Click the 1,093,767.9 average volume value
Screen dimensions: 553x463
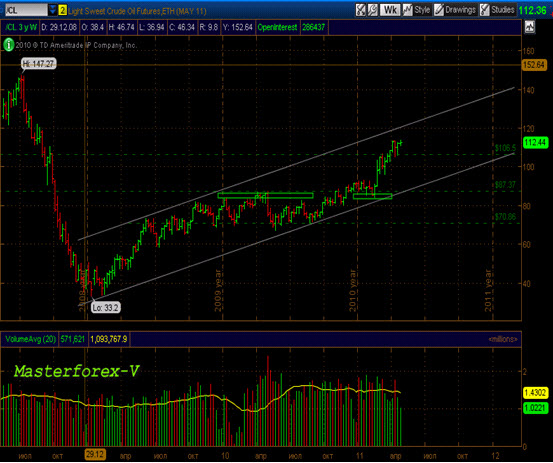pos(109,339)
